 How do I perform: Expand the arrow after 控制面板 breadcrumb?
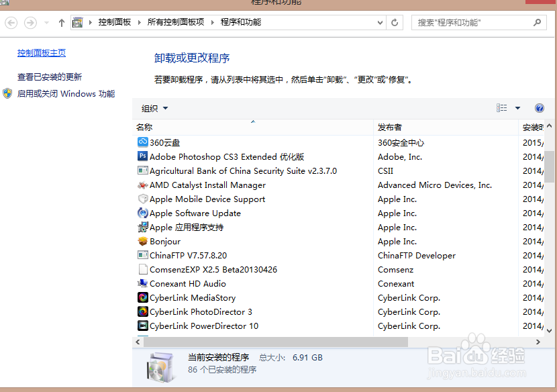click(140, 22)
